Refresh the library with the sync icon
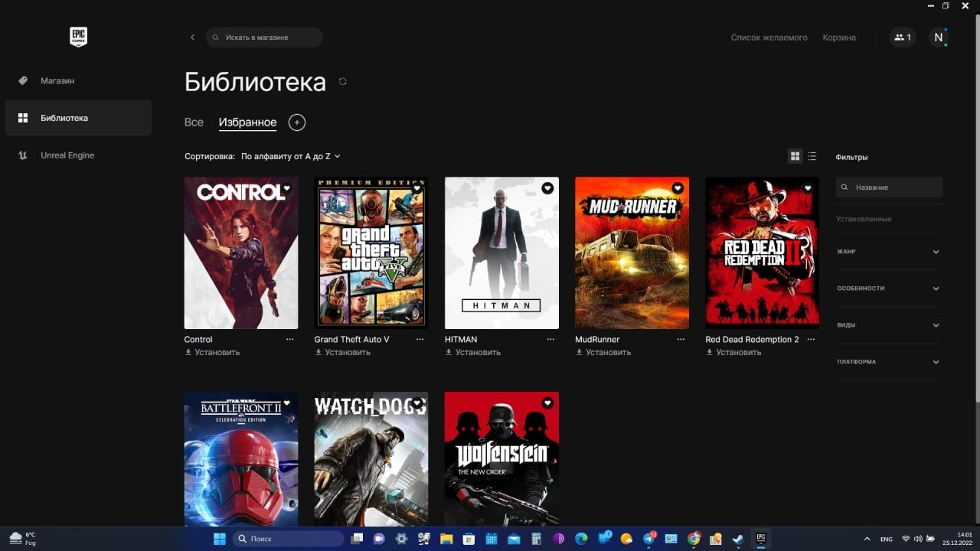 [x=342, y=81]
